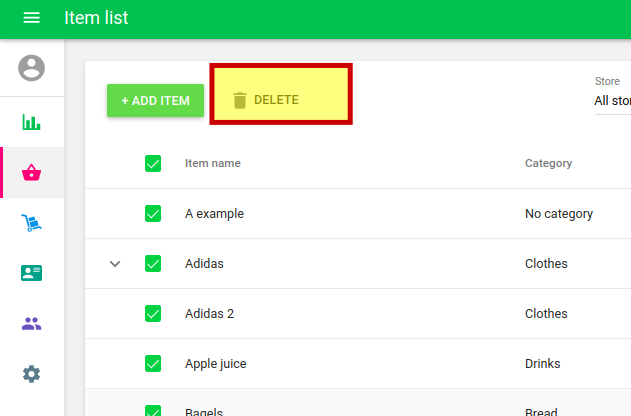Open the employees ID card icon
This screenshot has width=631, height=416.
pos(32,273)
